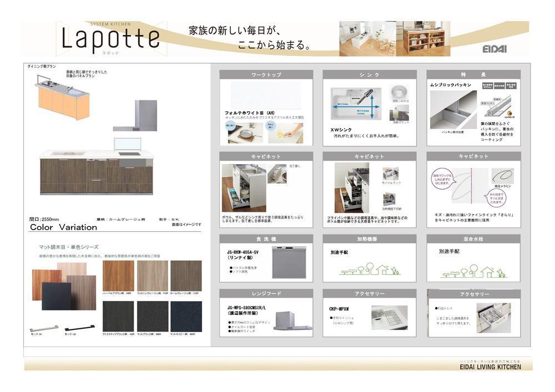Click the 'JS-MPS-S90CMSIR/L' model number

(x=246, y=308)
